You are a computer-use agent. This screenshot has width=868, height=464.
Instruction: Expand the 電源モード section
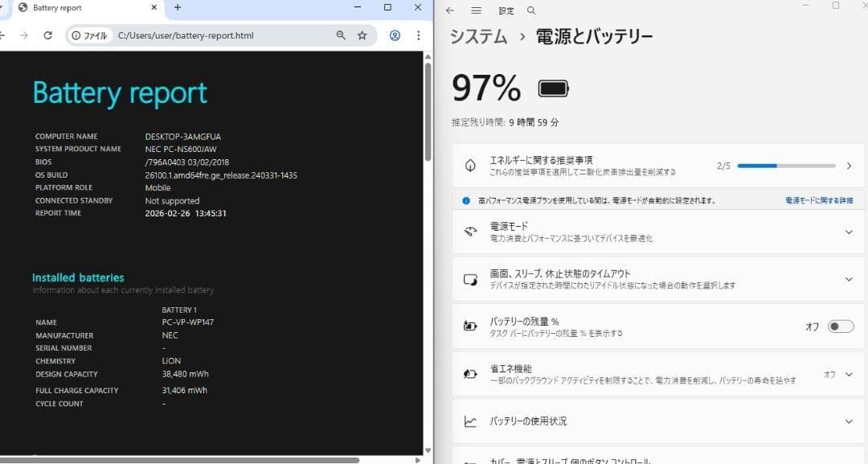(848, 232)
